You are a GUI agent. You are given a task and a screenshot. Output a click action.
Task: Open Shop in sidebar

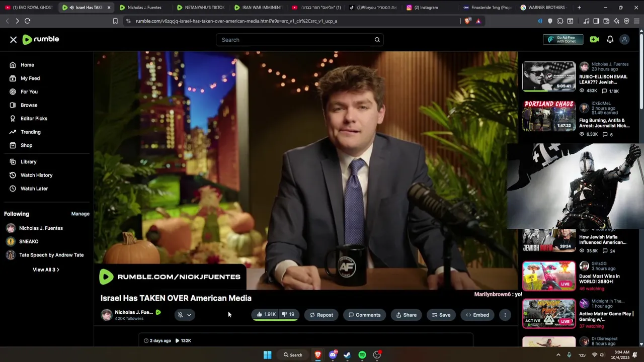coord(26,145)
